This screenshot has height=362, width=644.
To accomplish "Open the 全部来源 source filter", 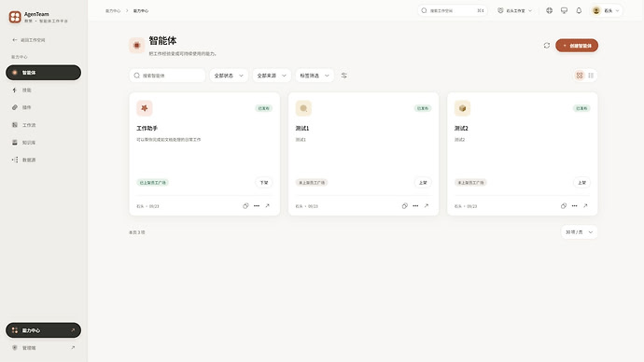I will (272, 76).
